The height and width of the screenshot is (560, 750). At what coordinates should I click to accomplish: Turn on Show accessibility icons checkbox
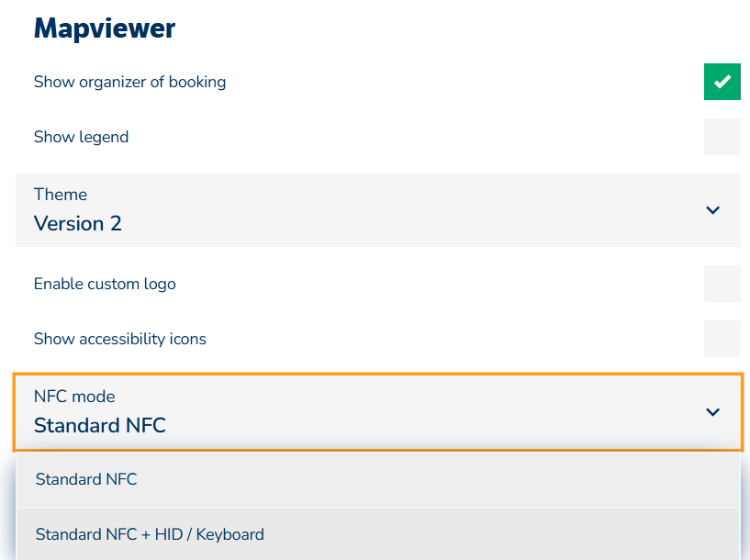coord(722,339)
